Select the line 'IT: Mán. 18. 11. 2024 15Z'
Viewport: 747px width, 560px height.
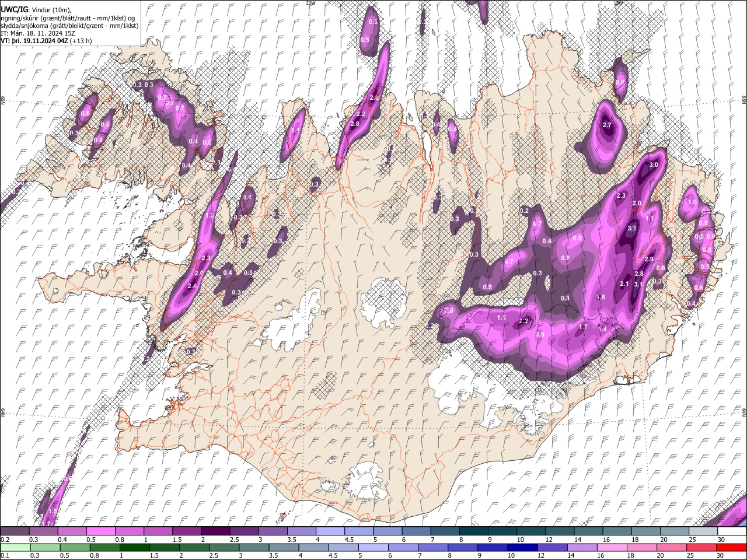click(37, 33)
